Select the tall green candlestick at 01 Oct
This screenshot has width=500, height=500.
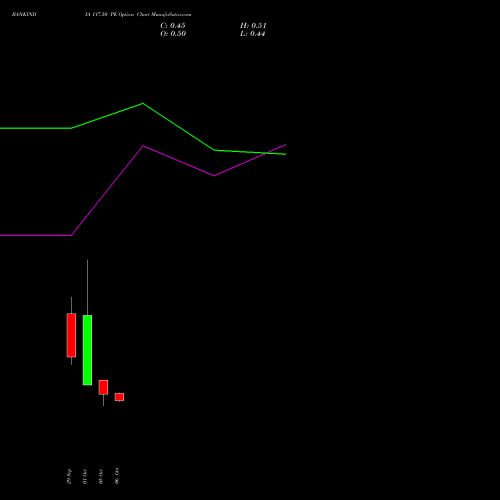[x=87, y=350]
